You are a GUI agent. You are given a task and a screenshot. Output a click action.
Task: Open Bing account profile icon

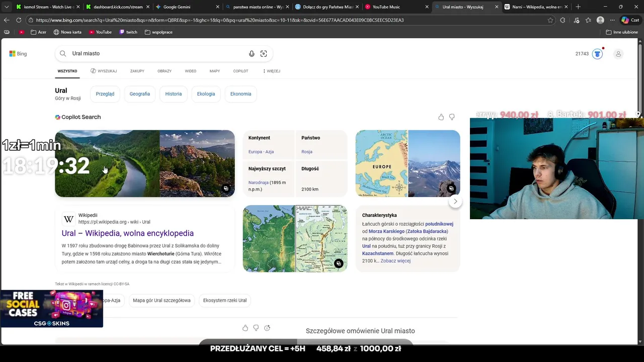point(618,54)
